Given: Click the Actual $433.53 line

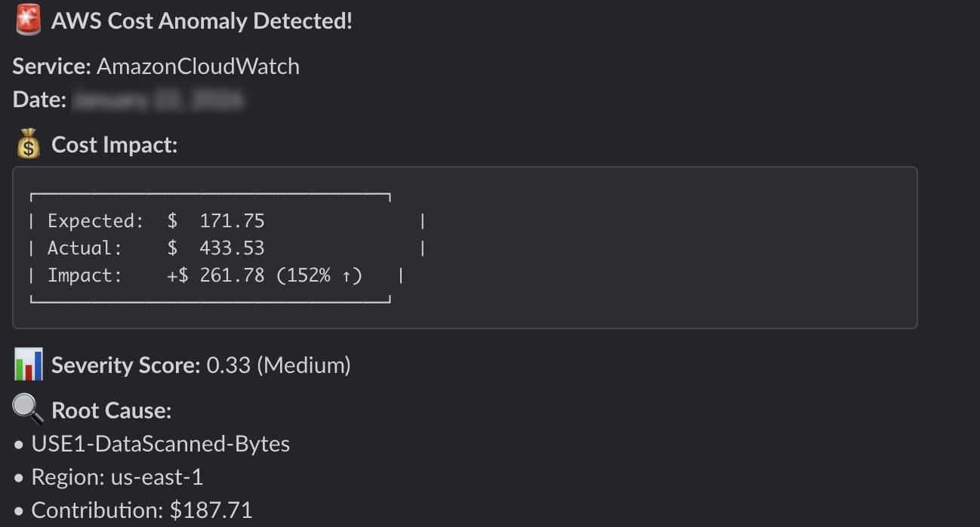Looking at the screenshot, I should point(156,248).
